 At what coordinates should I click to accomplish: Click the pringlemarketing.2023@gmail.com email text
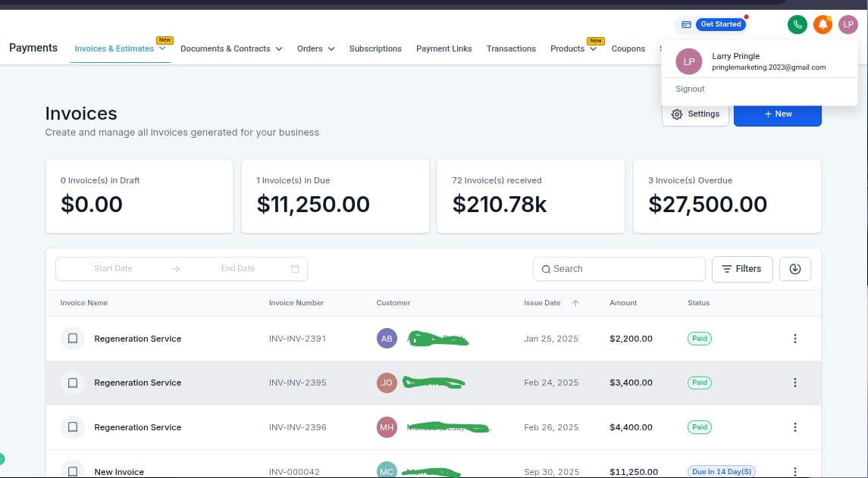click(769, 67)
